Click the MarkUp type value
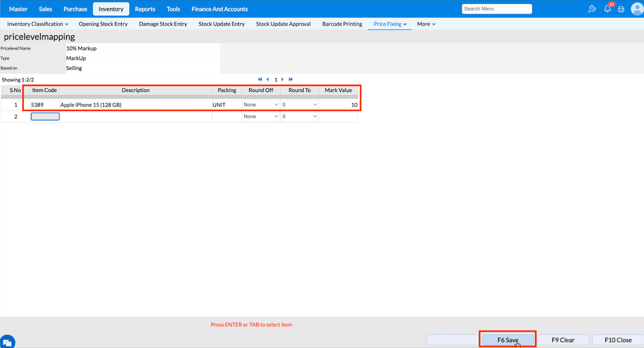 (76, 58)
